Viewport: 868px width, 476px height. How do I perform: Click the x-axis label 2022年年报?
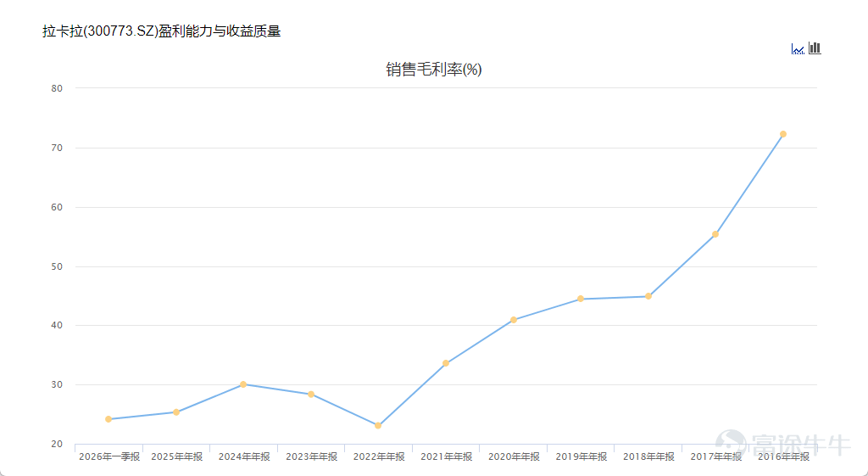379,456
